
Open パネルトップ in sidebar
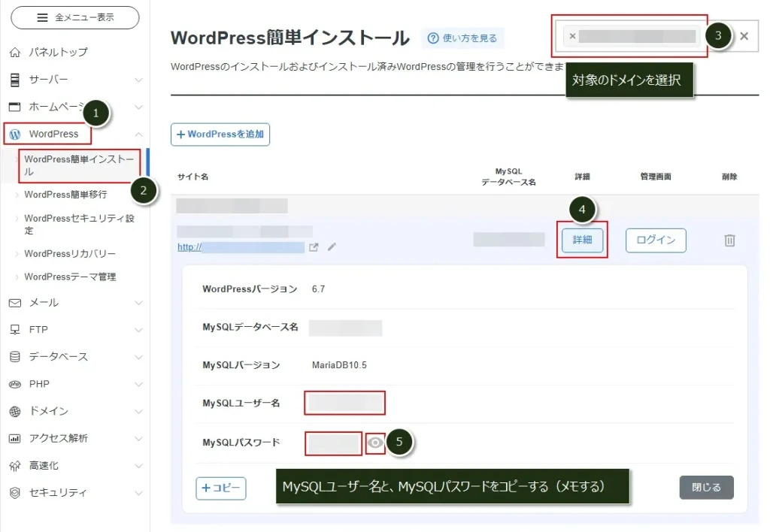click(x=58, y=52)
